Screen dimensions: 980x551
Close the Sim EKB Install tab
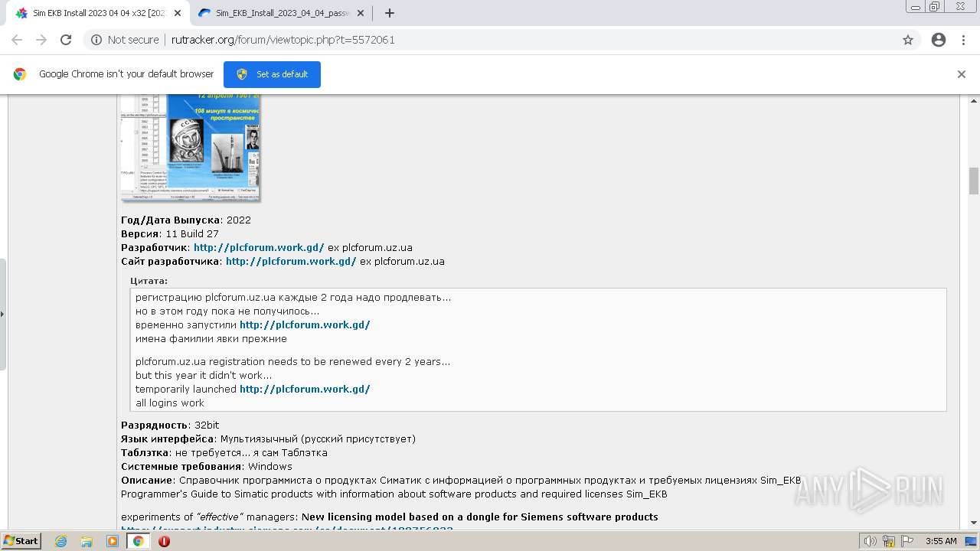click(x=178, y=13)
